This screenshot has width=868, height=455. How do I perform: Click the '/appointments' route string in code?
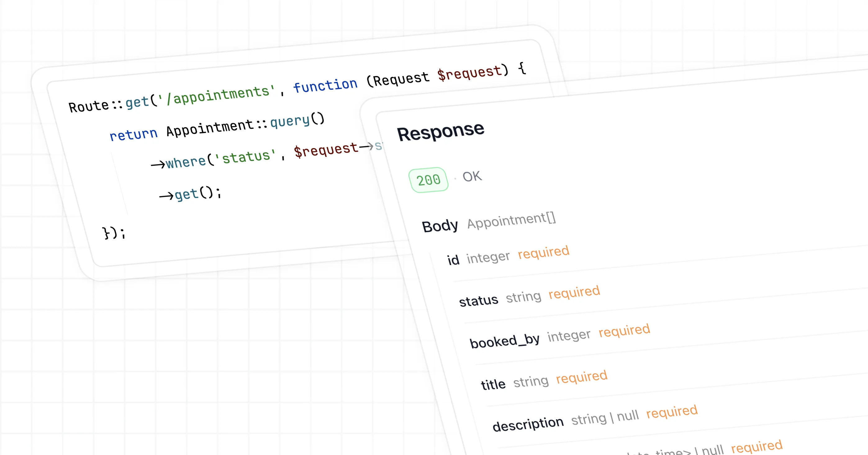coord(217,96)
